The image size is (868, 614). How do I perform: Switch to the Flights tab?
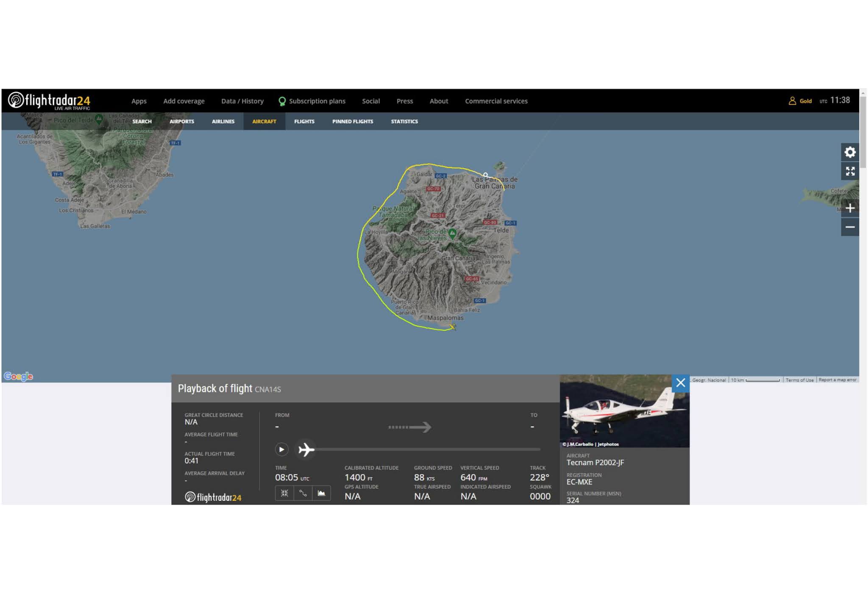304,121
